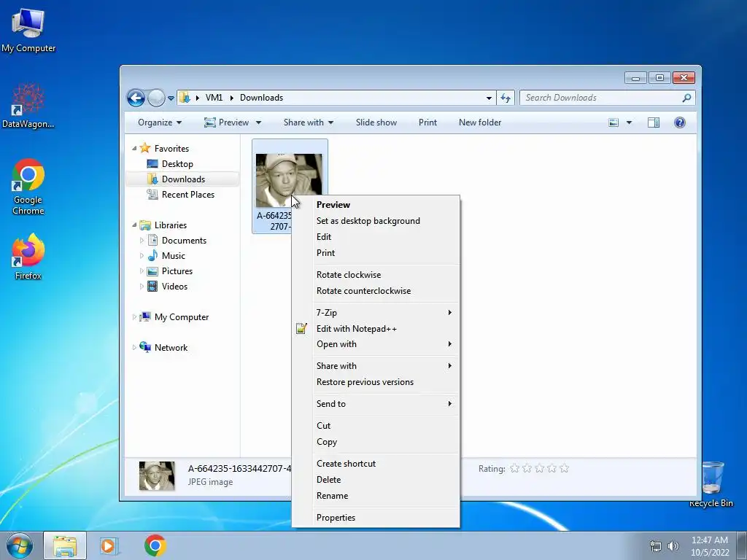Image resolution: width=747 pixels, height=560 pixels.
Task: Select the Pictures library
Action: click(177, 271)
